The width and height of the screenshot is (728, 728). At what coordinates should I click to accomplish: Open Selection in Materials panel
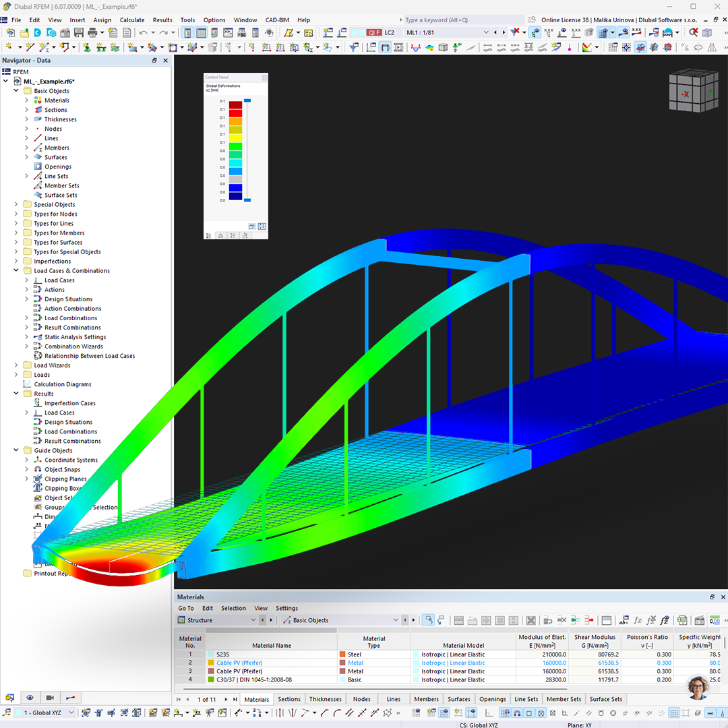tap(233, 608)
